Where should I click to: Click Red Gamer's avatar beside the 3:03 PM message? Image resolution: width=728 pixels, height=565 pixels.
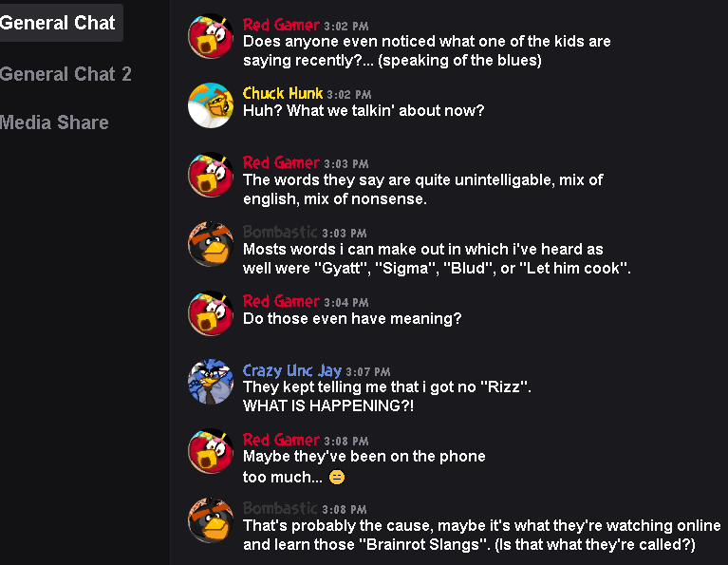(211, 175)
